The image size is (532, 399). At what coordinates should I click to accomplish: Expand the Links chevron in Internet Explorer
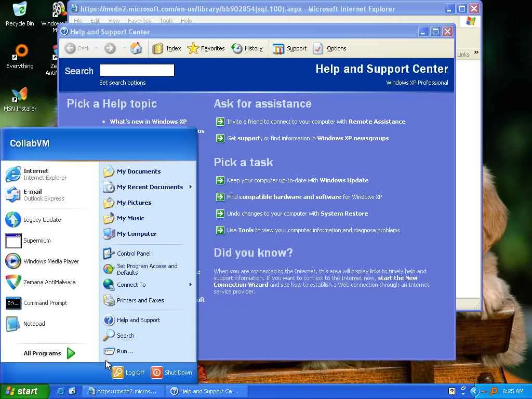(476, 52)
